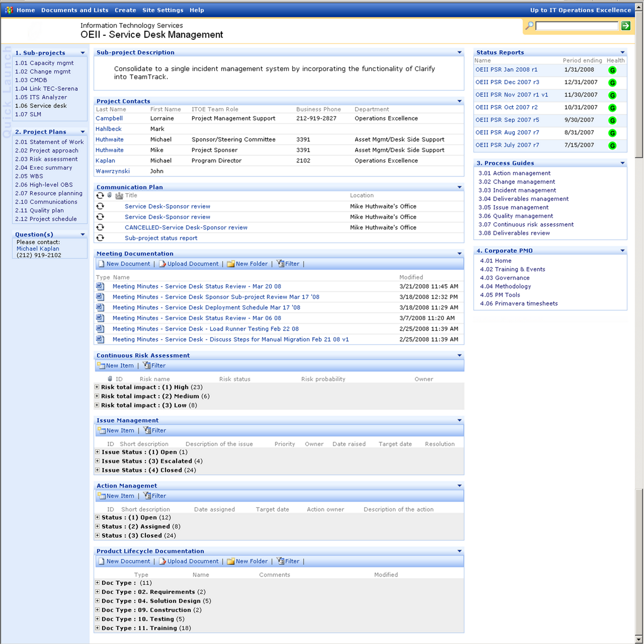The height and width of the screenshot is (644, 644).
Task: Click inside the search input field
Action: point(576,26)
